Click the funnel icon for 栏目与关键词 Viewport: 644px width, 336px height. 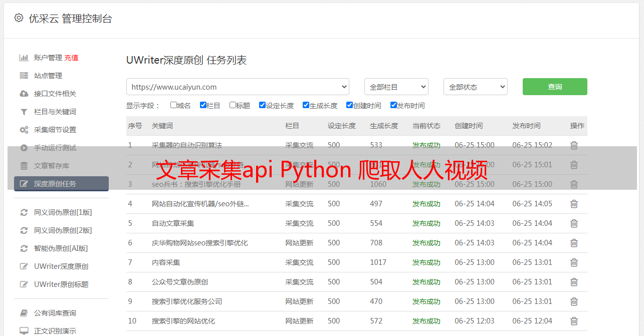[x=24, y=112]
